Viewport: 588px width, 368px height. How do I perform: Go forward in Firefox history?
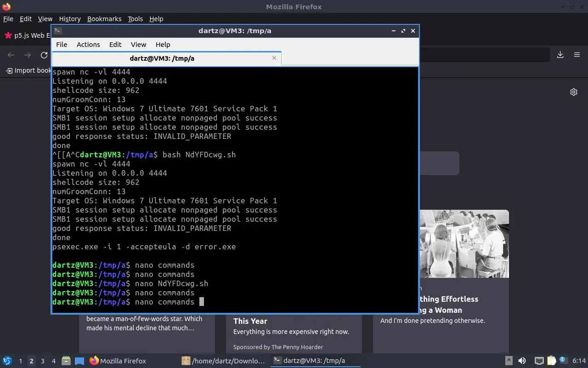(28, 55)
